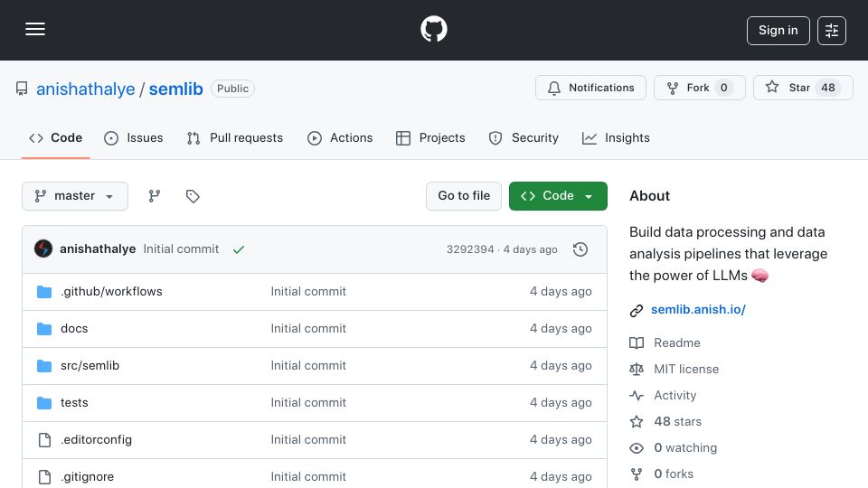Open the Insights tab

(616, 137)
